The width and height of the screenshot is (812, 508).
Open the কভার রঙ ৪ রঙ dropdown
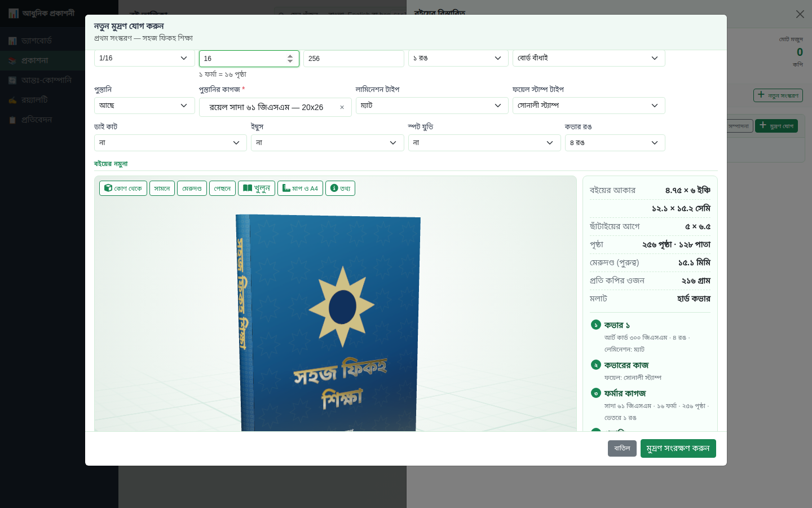coord(615,143)
